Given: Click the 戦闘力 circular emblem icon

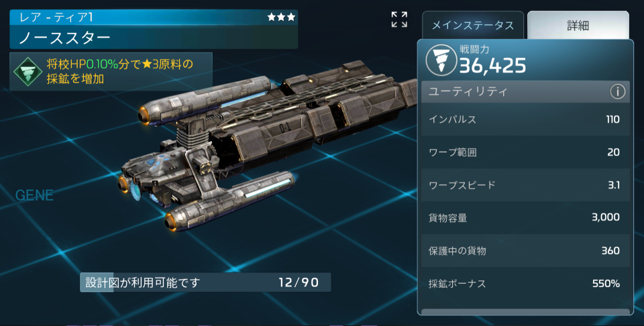Looking at the screenshot, I should point(441,60).
